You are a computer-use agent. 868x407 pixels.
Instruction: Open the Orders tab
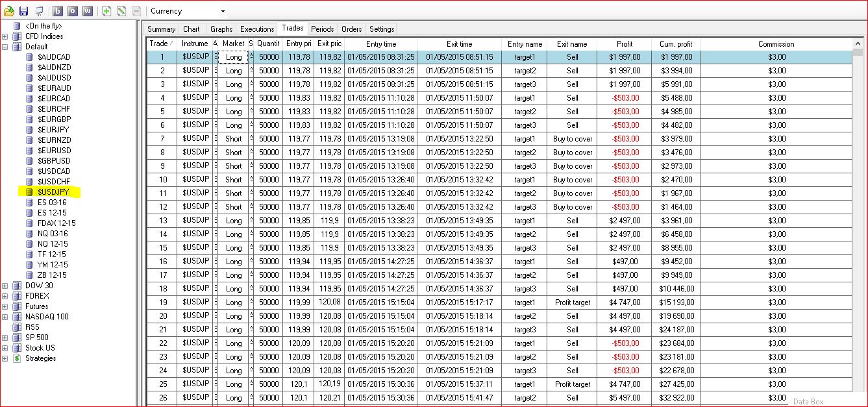[x=351, y=29]
